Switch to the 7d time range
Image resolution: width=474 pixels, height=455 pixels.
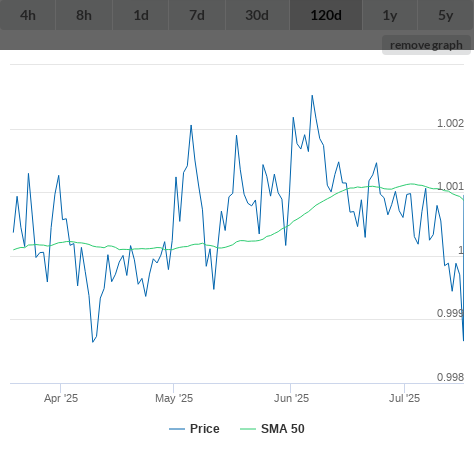(x=197, y=15)
